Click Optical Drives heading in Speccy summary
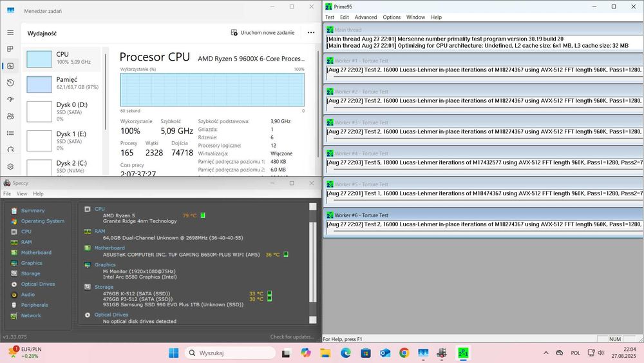Image resolution: width=644 pixels, height=363 pixels. (111, 315)
